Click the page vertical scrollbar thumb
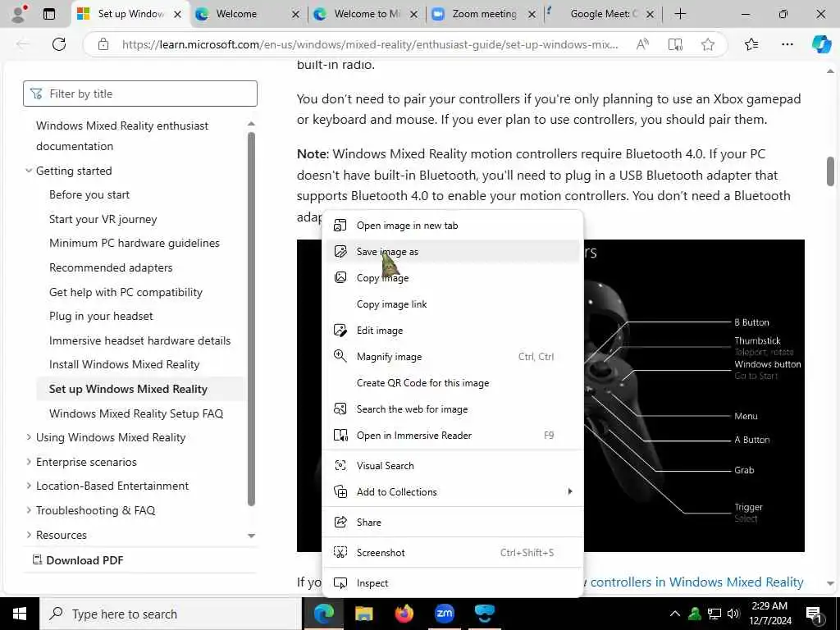Image resolution: width=840 pixels, height=630 pixels. (830, 171)
